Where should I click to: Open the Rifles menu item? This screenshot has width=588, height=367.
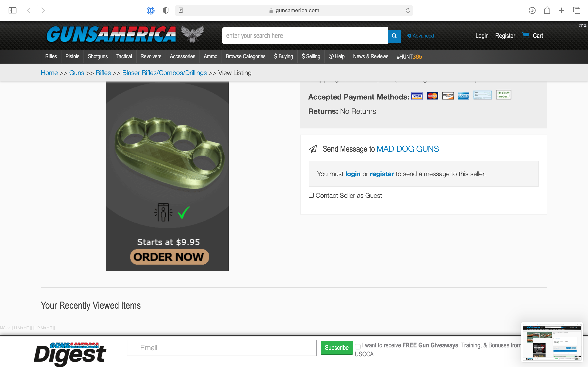[51, 56]
